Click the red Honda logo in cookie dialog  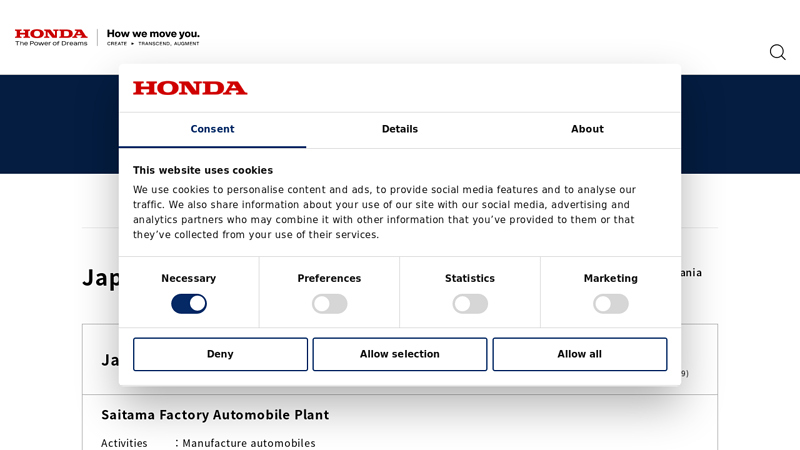point(190,88)
